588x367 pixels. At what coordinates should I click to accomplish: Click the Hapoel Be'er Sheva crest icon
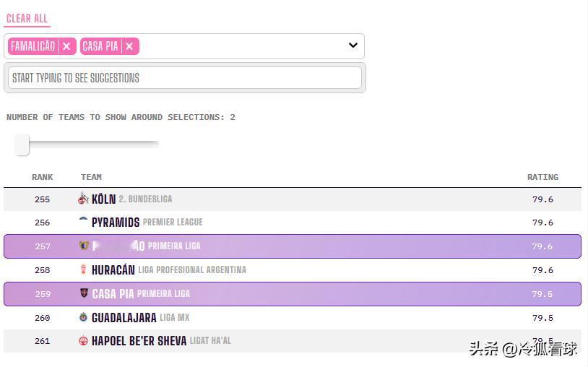(x=83, y=341)
